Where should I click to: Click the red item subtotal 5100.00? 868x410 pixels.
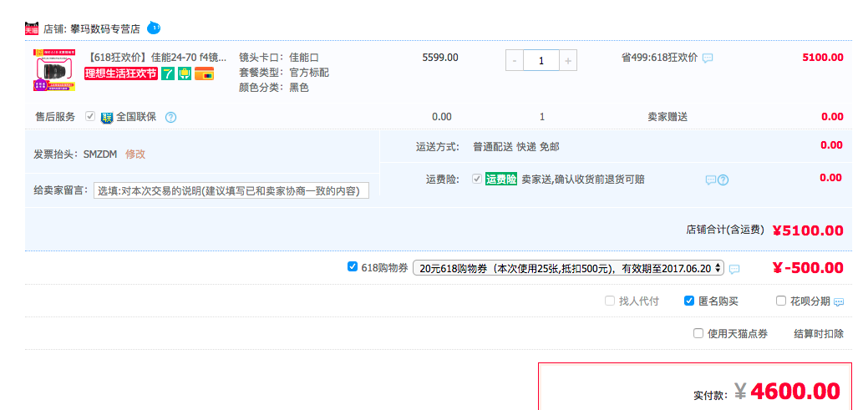tap(823, 58)
